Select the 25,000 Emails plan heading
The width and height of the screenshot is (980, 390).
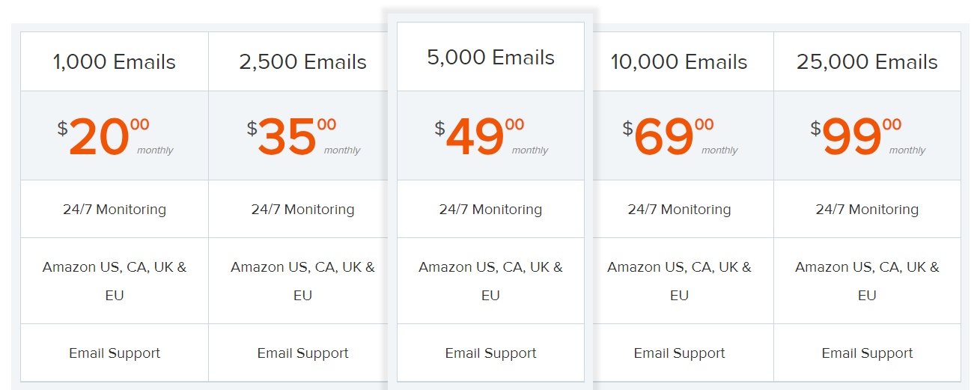click(x=867, y=62)
